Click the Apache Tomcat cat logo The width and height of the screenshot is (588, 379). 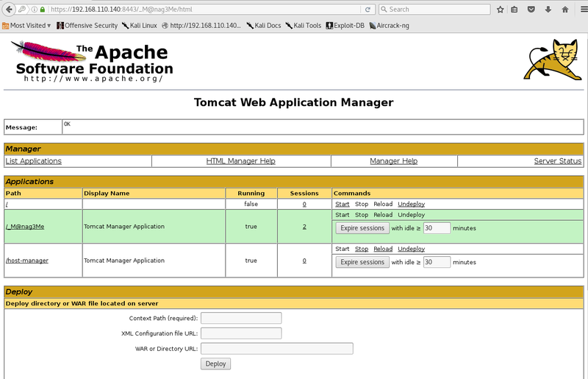[553, 60]
